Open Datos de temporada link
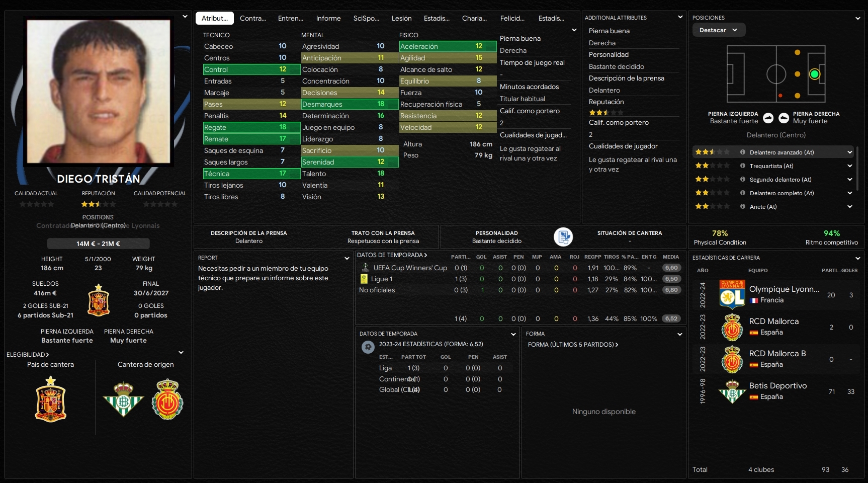The image size is (868, 483). point(392,255)
